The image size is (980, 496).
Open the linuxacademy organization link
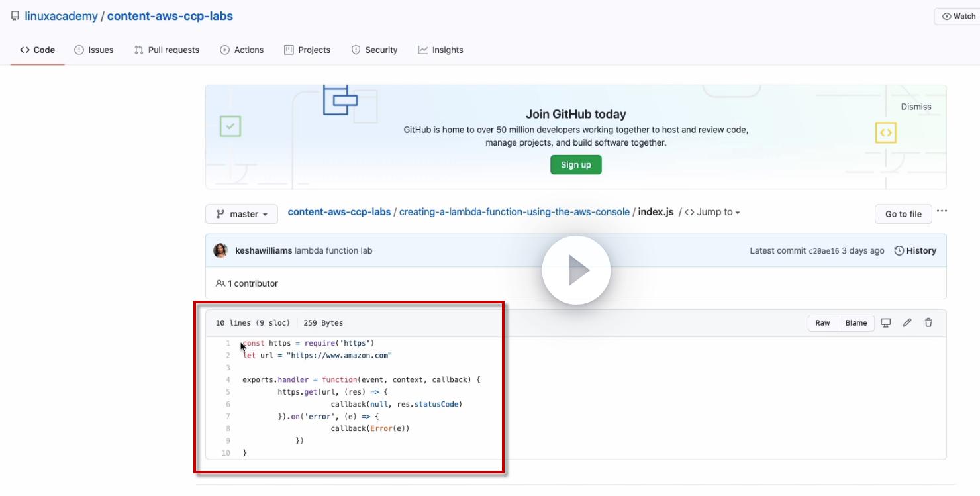coord(61,16)
